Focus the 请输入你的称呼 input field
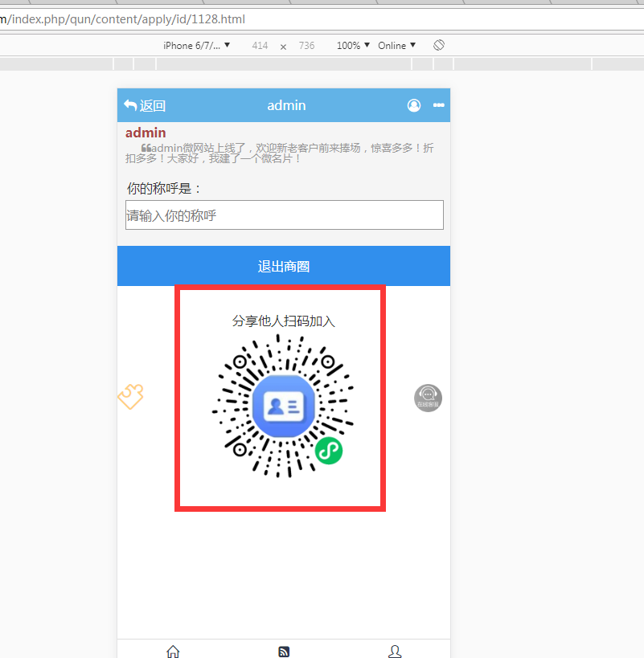Image resolution: width=644 pixels, height=658 pixels. (x=284, y=215)
